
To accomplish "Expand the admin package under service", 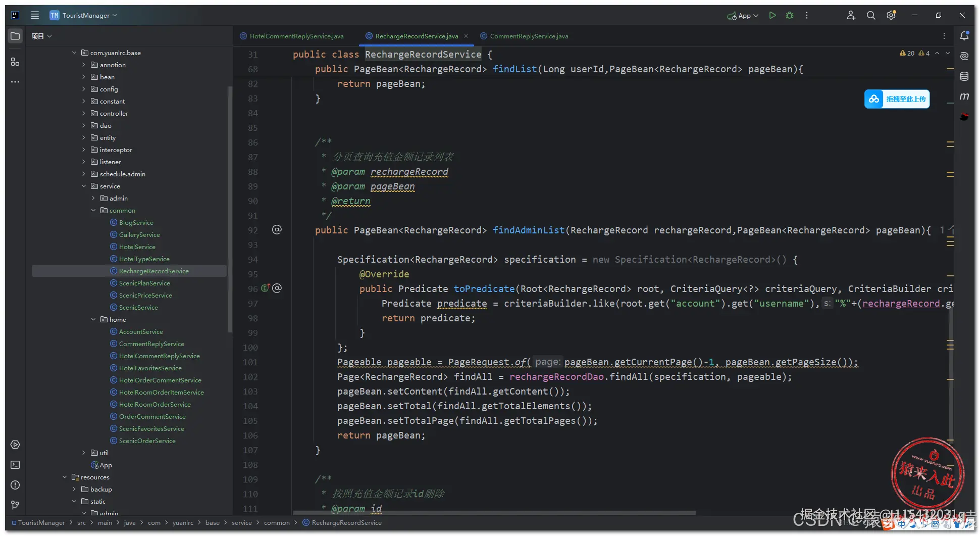I will click(93, 198).
